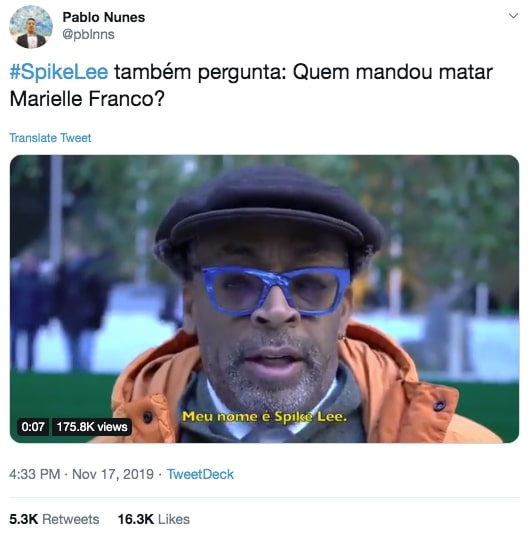Click the words 'Marielle Franco?' in tweet

coord(87,99)
